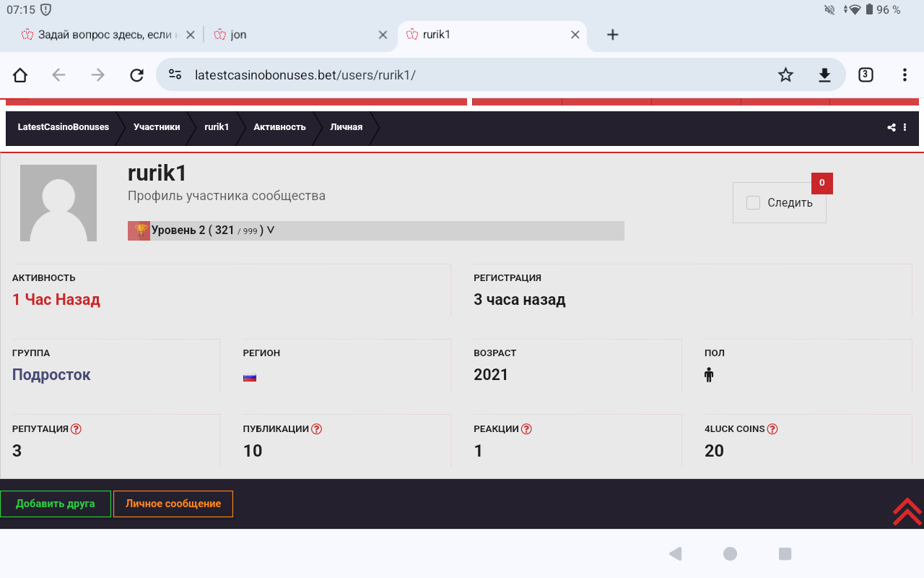Expand the Уровень 2 level dropdown arrow
Image resolution: width=924 pixels, height=578 pixels.
tap(271, 230)
